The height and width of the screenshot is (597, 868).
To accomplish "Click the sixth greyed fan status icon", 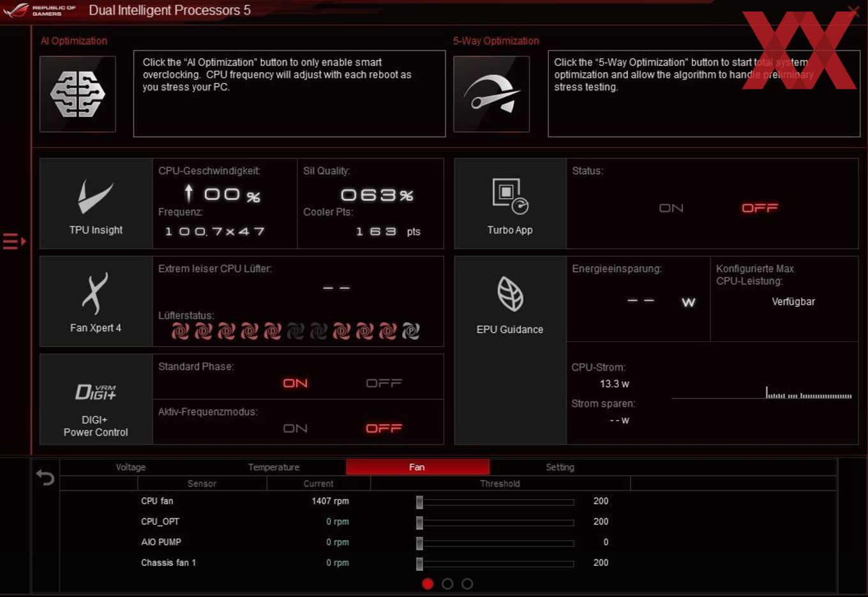I will [296, 331].
